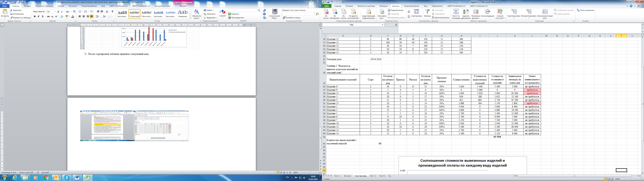
Task: Click the Word Paste (Вставить) icon
Action: [x=5, y=12]
